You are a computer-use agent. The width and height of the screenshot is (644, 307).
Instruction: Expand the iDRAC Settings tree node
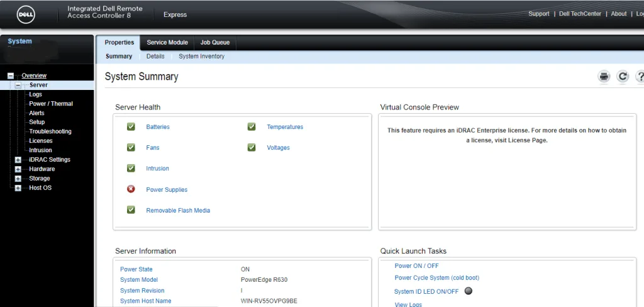pyautogui.click(x=18, y=160)
